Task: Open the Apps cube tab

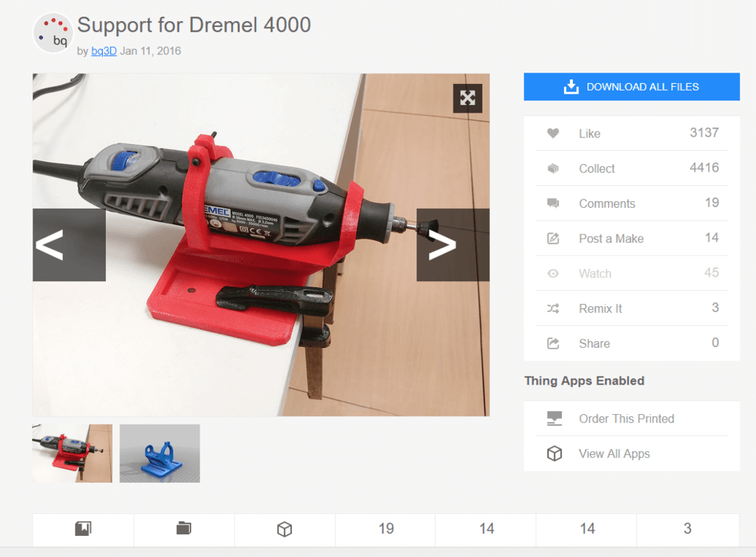Action: tap(284, 530)
